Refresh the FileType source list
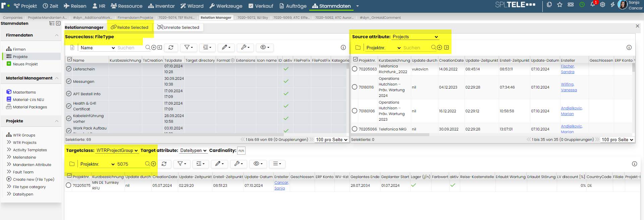The height and width of the screenshot is (220, 644). tap(171, 48)
